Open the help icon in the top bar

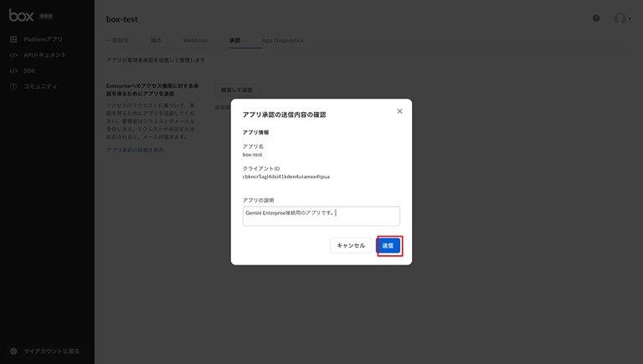coord(596,18)
